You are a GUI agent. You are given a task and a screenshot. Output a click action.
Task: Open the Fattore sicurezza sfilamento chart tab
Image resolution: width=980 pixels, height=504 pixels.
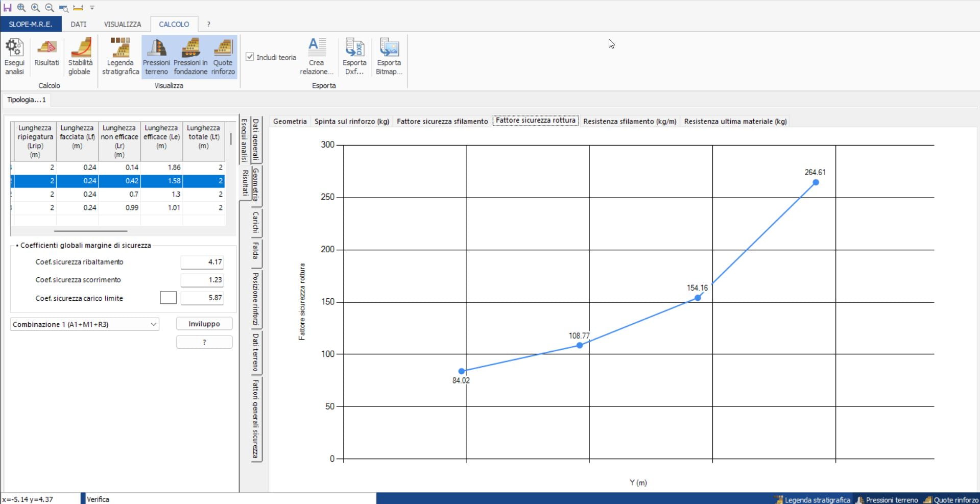point(442,121)
